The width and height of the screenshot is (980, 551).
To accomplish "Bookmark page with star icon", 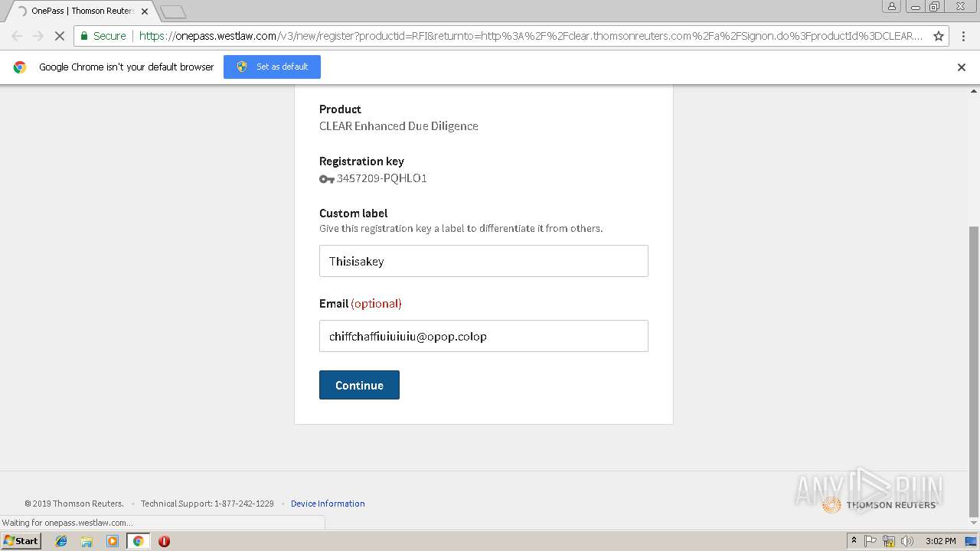I will coord(939,36).
